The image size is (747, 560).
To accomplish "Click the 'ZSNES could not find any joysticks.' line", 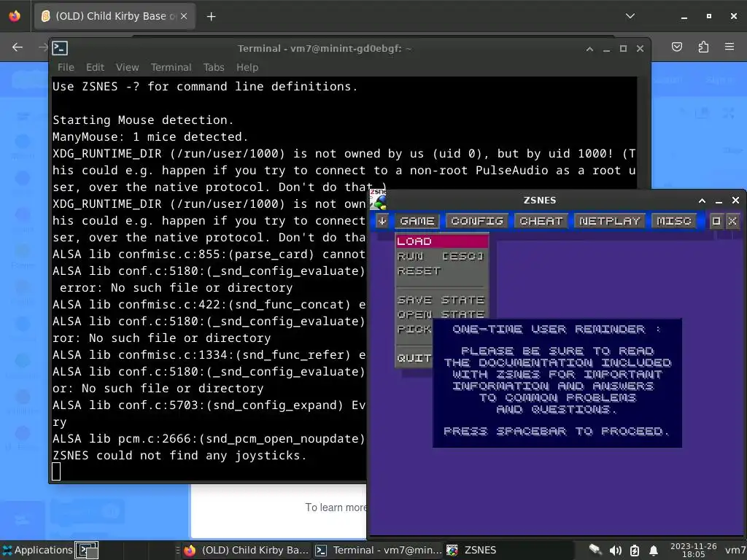I will 179,456.
